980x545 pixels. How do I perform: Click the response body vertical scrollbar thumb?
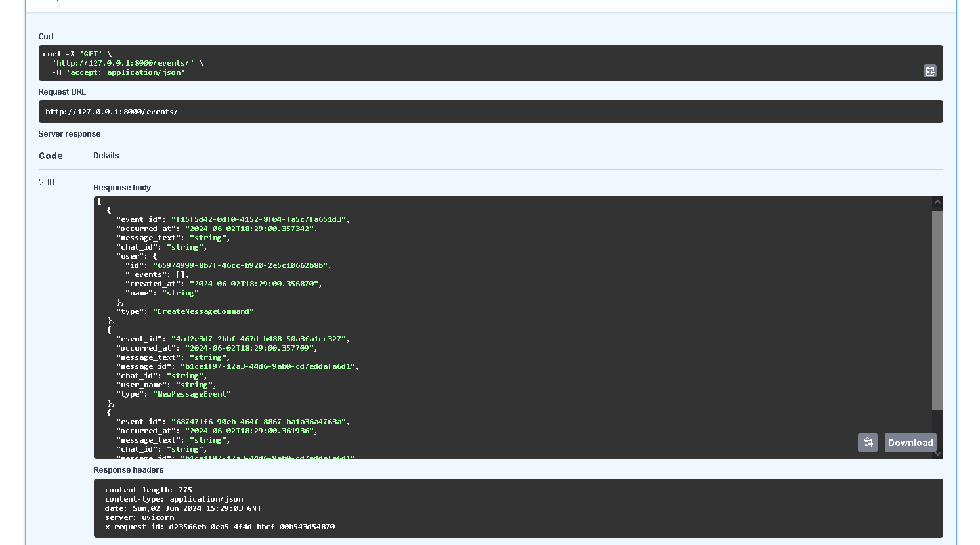[937, 310]
